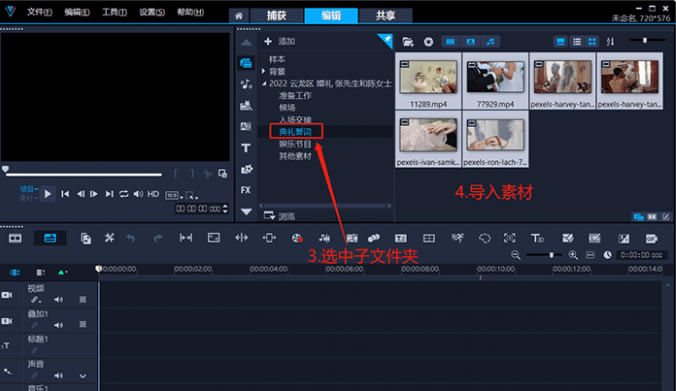This screenshot has height=391, width=676.
Task: Open the aspect ratio dropdown in the preview
Action: click(174, 196)
